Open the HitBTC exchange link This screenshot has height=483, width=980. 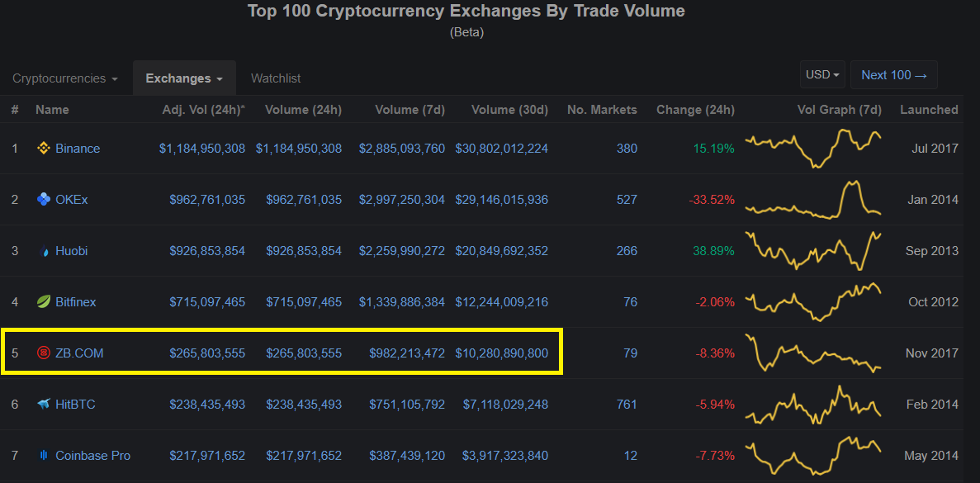[76, 405]
